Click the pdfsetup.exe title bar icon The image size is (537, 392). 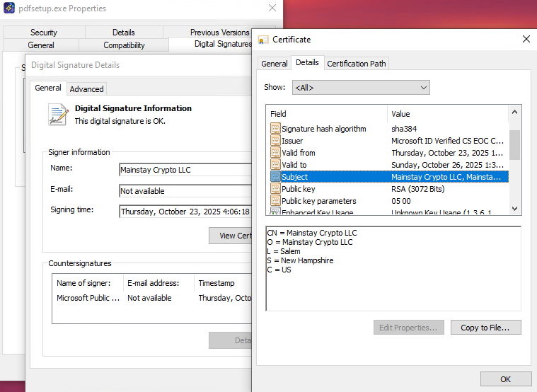(x=9, y=8)
